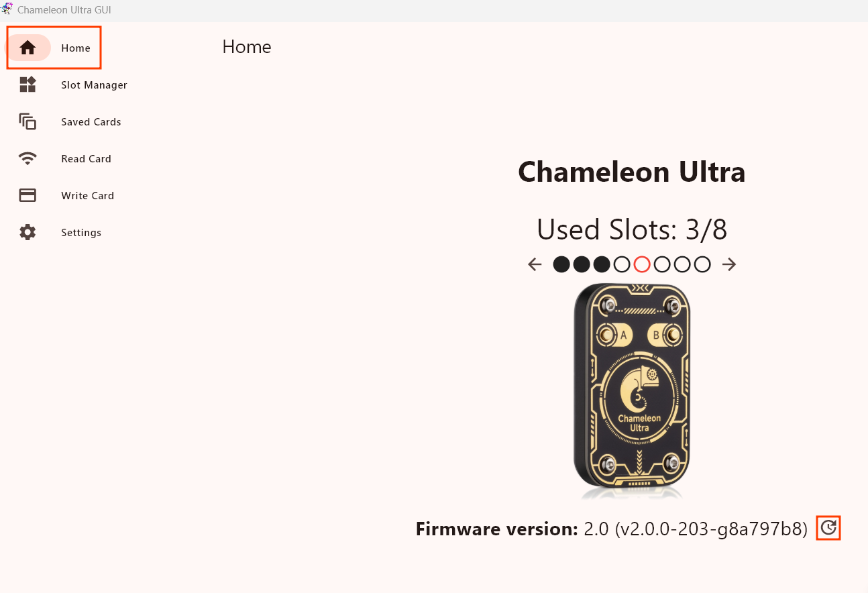Select the third filled slot dot

pos(601,264)
